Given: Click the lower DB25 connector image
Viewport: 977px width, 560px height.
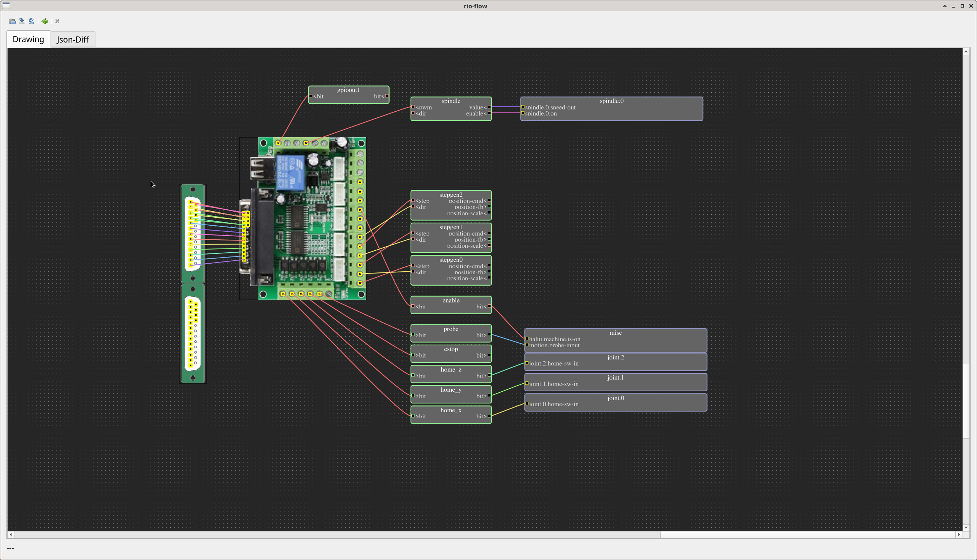Looking at the screenshot, I should click(193, 334).
